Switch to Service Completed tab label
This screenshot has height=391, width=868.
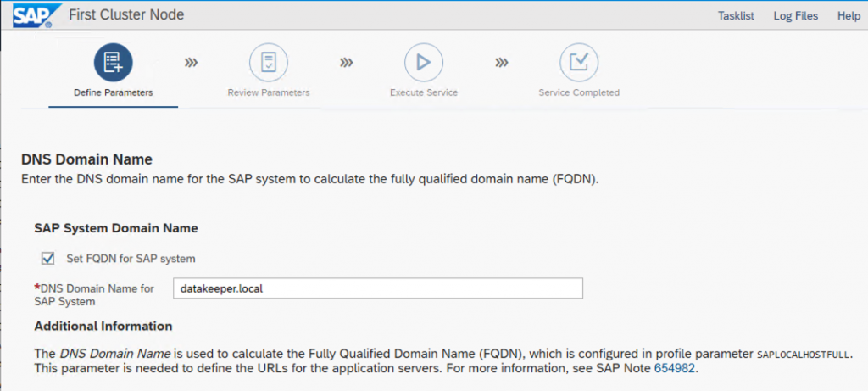(x=579, y=92)
